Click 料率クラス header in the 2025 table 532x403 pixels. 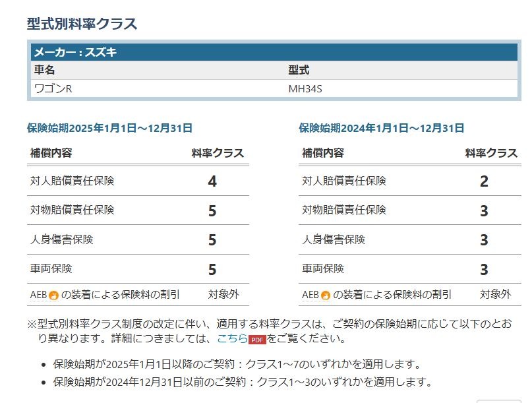pos(218,153)
